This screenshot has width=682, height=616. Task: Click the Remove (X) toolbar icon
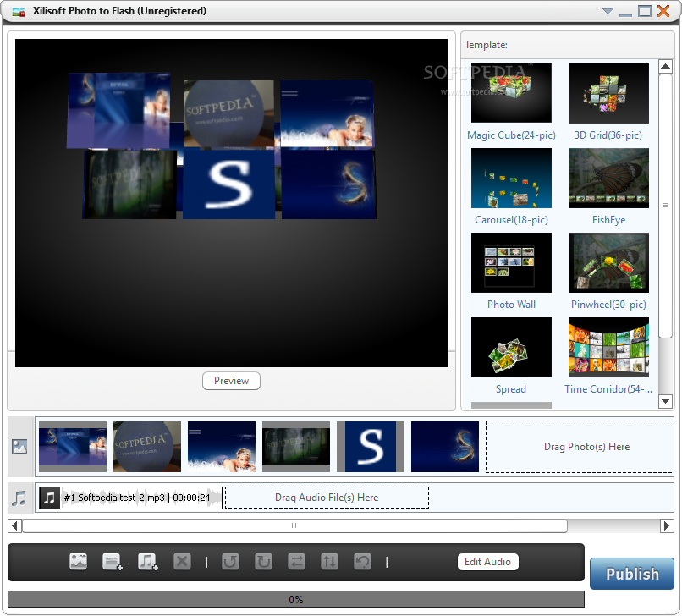pos(182,561)
